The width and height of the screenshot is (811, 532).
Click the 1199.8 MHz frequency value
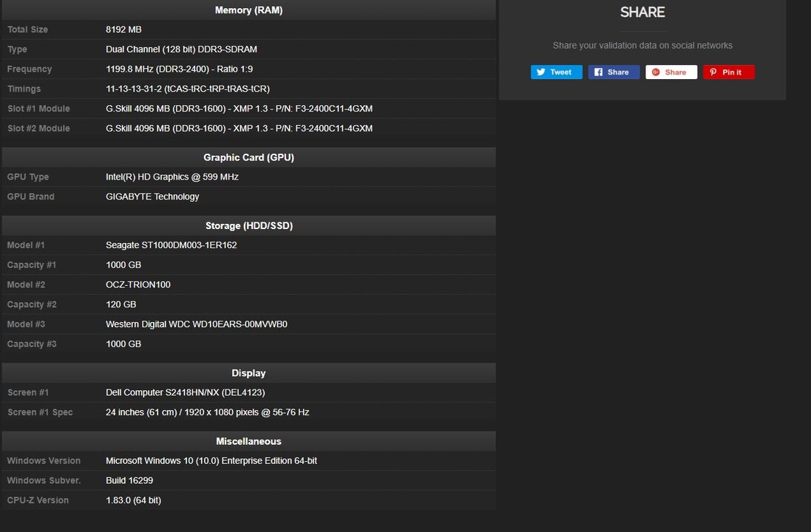pos(180,69)
